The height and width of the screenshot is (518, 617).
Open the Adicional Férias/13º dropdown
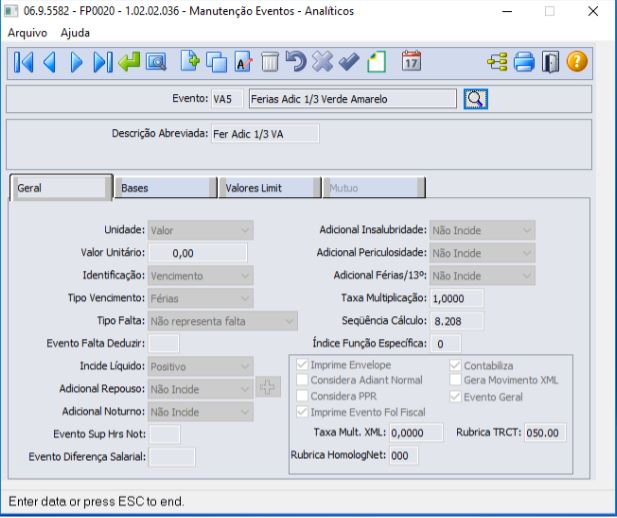482,276
